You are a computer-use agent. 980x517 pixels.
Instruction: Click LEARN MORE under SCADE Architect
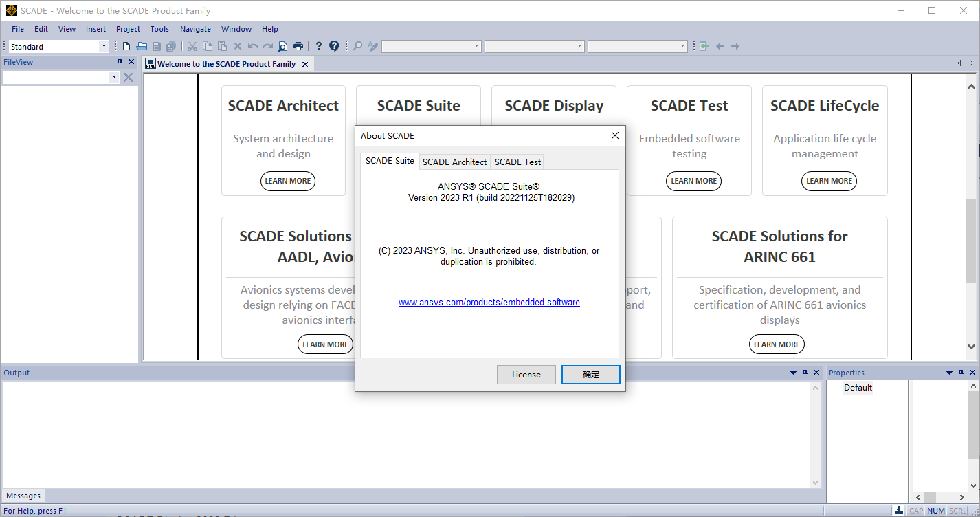(x=288, y=181)
